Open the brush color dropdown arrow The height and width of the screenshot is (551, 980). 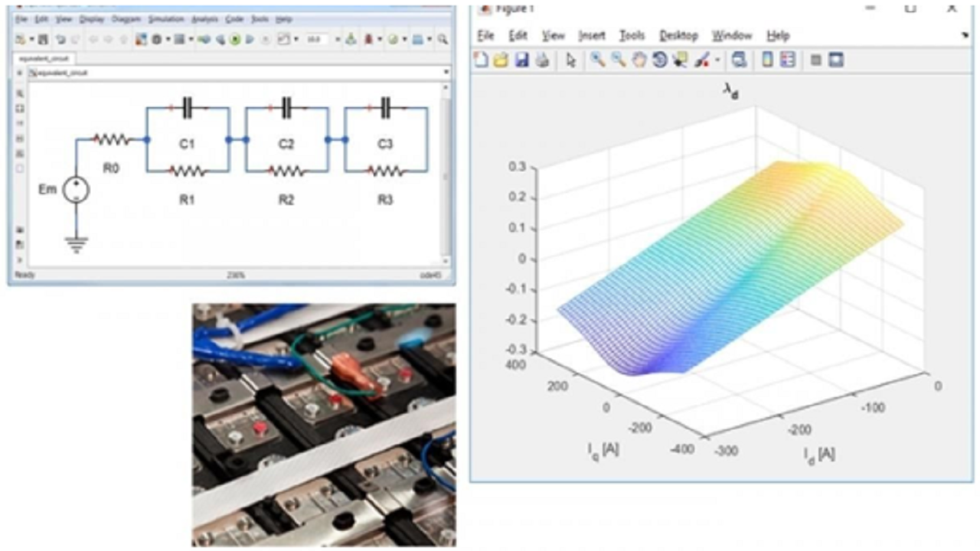717,60
